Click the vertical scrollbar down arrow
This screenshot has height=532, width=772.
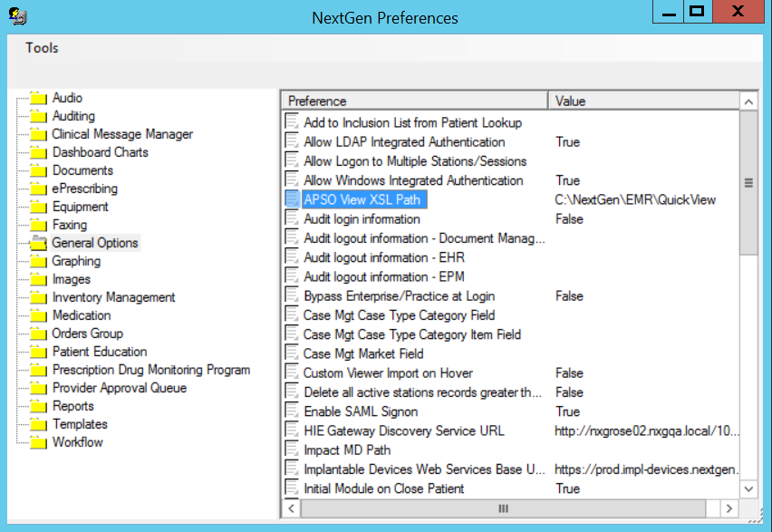click(x=748, y=489)
